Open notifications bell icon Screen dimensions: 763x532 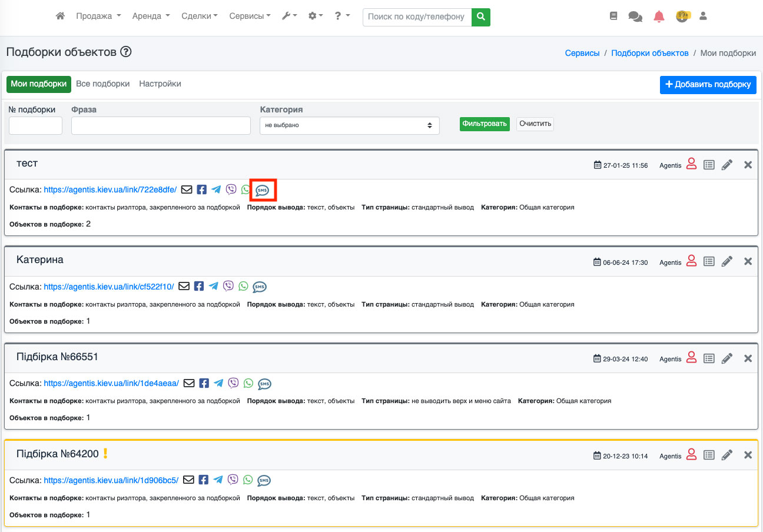pyautogui.click(x=659, y=16)
